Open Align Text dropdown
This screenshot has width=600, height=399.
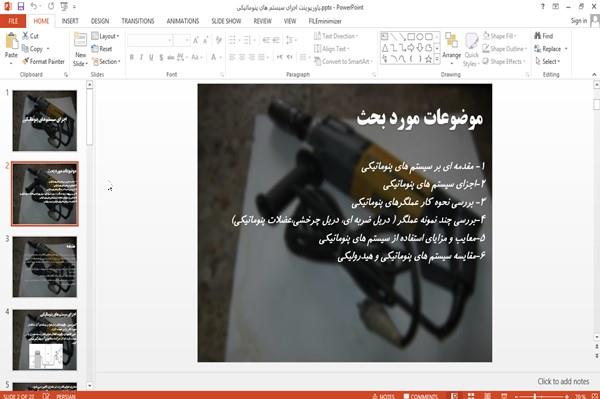[331, 49]
